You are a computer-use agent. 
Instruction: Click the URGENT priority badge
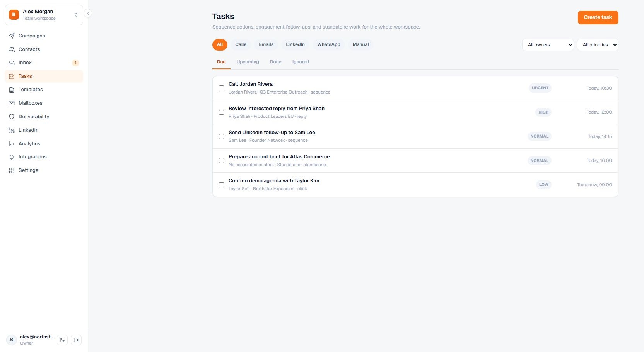(x=540, y=88)
